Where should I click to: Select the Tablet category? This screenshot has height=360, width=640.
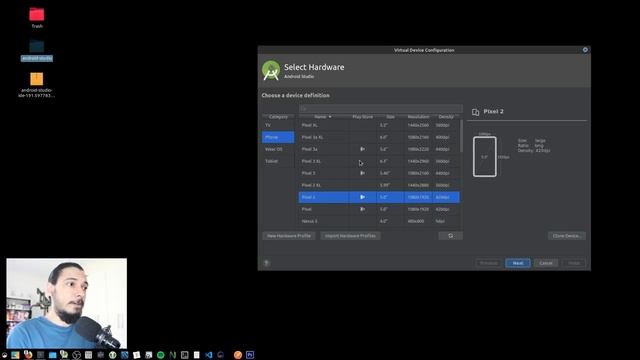[278, 161]
